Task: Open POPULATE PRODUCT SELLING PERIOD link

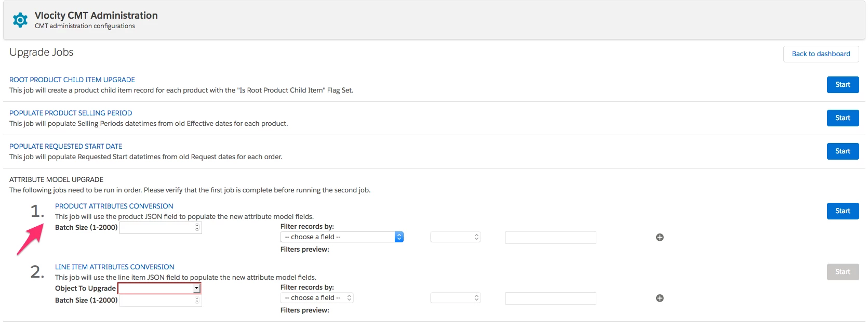Action: point(71,113)
